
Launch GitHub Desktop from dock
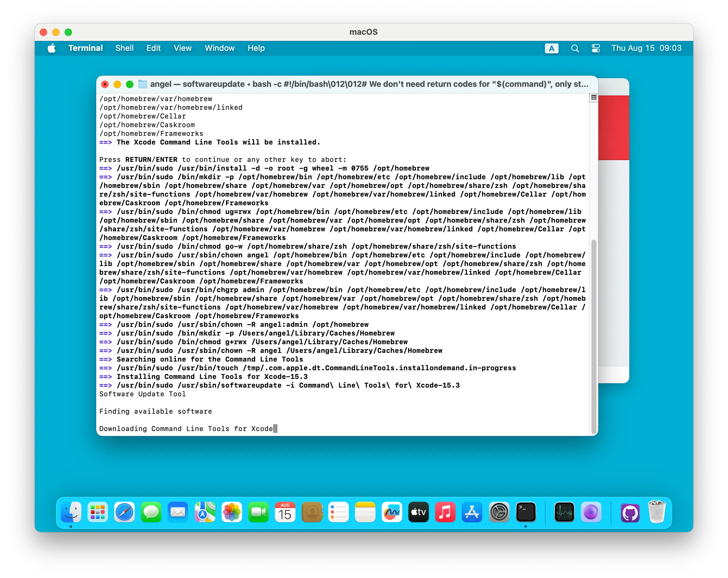630,513
